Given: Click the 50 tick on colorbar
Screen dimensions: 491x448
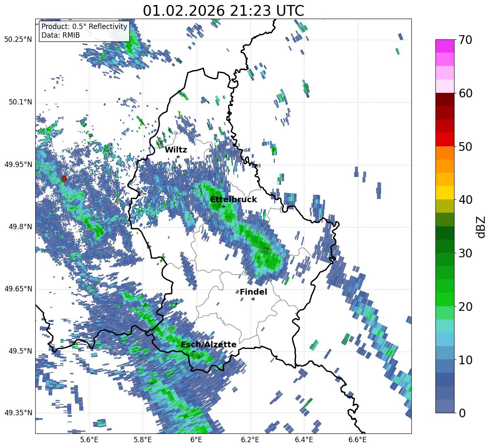Looking at the screenshot, I should pos(465,146).
